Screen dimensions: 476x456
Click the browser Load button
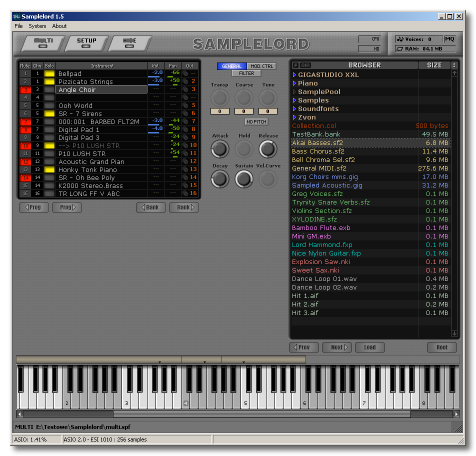(x=370, y=347)
